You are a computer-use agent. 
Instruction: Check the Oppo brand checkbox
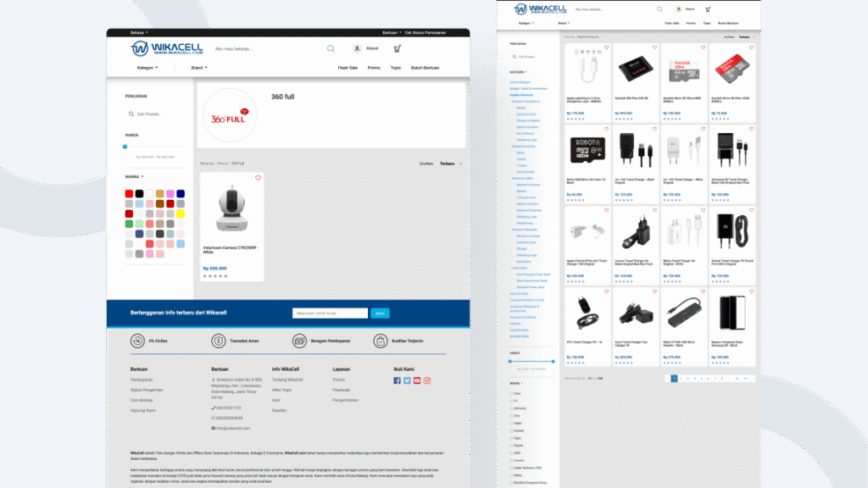click(x=511, y=438)
